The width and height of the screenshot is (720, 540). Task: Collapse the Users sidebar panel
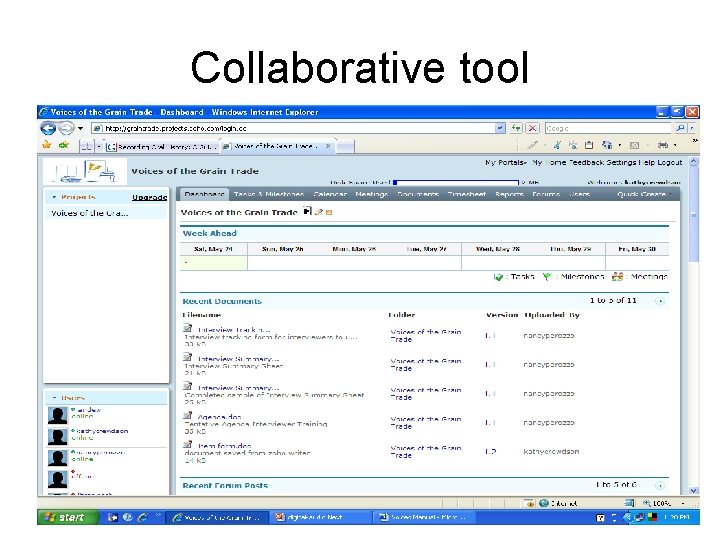[x=54, y=398]
